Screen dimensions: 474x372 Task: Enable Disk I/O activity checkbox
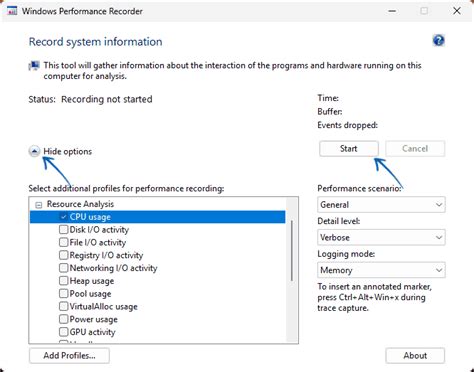tap(63, 230)
